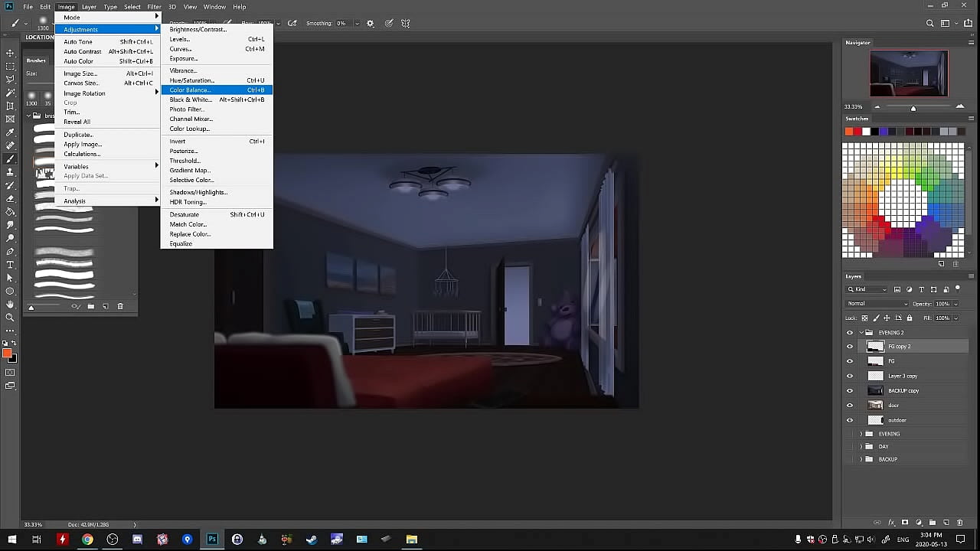Image resolution: width=980 pixels, height=551 pixels.
Task: Expand the BACKUP layer group
Action: (x=861, y=459)
